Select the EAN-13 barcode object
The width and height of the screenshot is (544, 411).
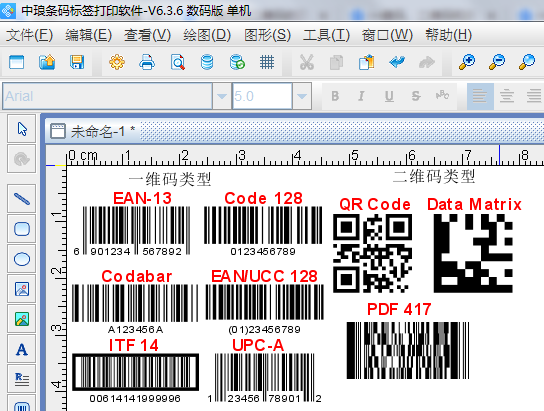pos(131,230)
